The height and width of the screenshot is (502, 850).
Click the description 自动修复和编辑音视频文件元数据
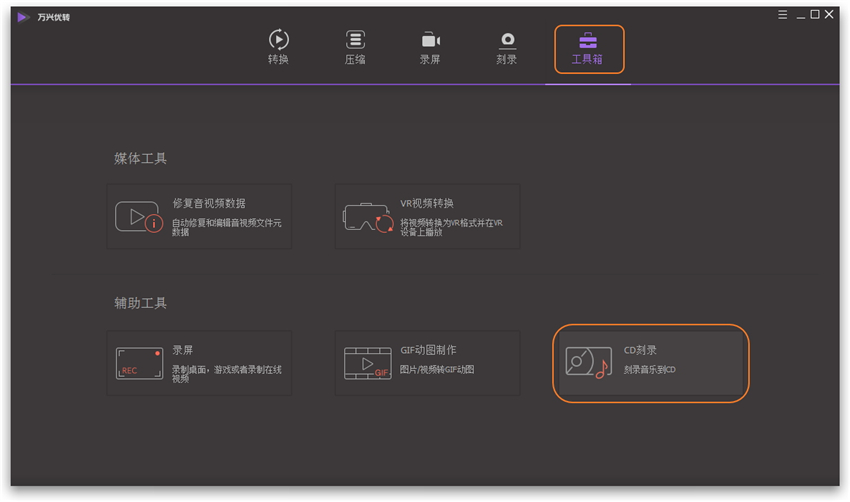pos(227,227)
